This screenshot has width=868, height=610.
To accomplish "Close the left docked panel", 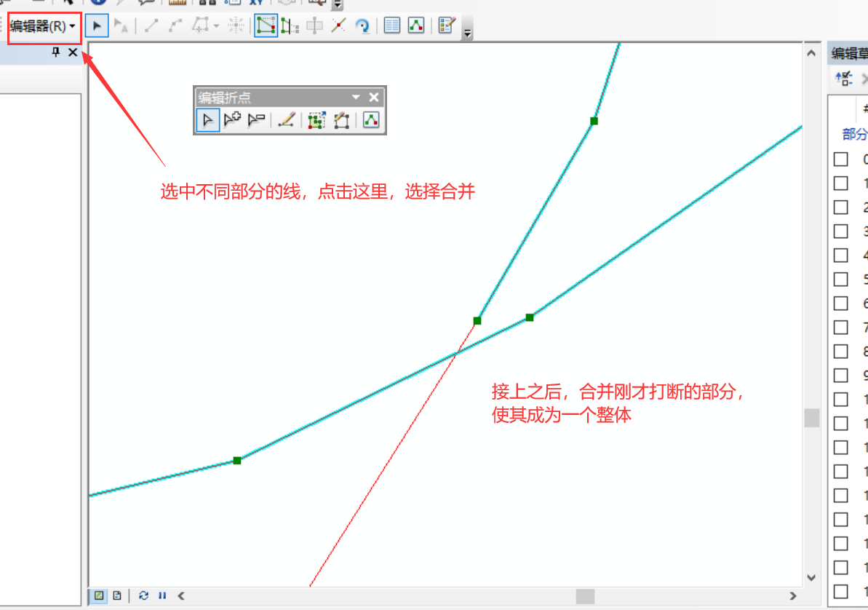I will pos(73,52).
